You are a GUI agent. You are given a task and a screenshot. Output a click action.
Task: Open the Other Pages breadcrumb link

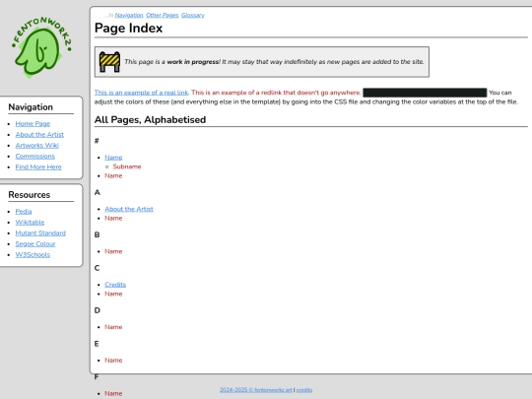point(163,15)
